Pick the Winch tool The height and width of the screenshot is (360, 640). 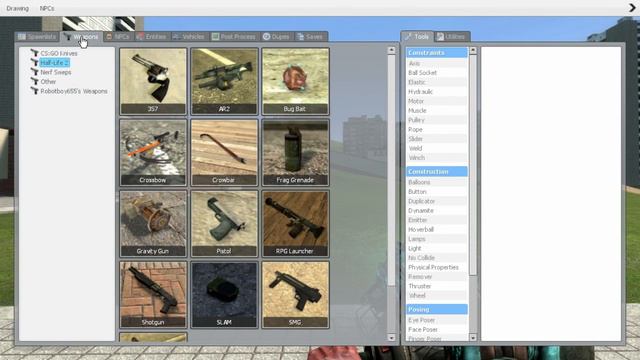[x=437, y=158]
